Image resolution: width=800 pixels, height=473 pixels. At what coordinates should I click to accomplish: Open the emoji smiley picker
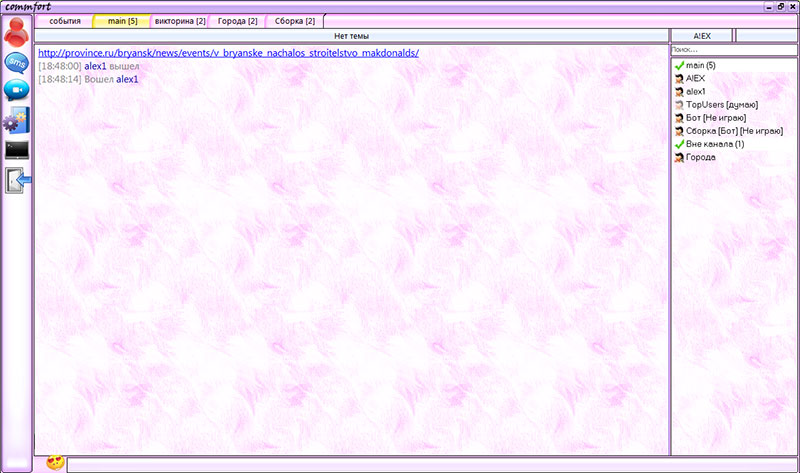tap(56, 464)
